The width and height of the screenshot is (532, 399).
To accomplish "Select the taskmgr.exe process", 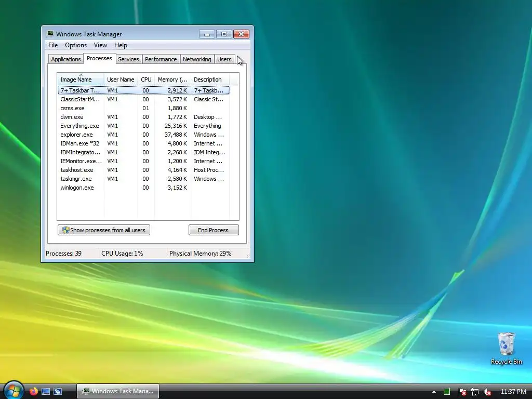I will (143, 179).
